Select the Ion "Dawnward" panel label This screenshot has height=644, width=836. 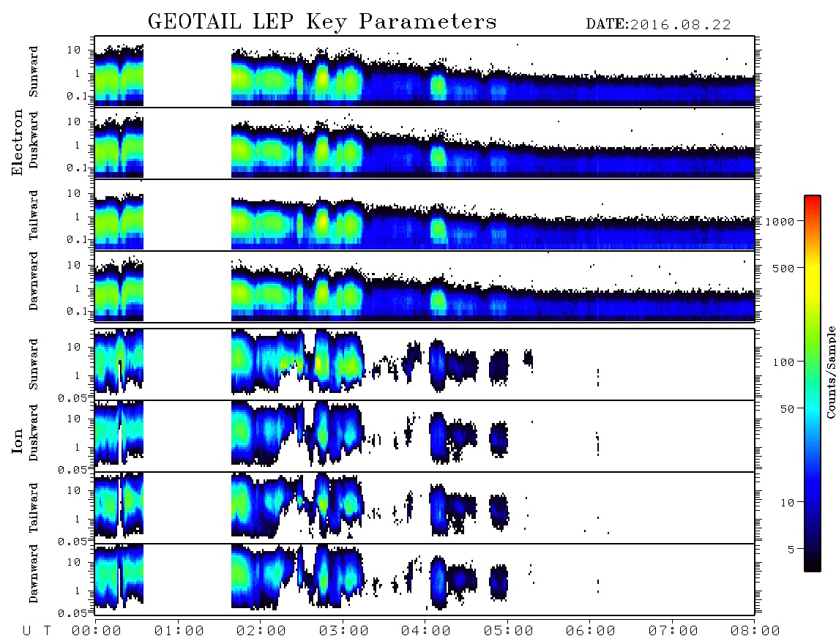pos(34,573)
